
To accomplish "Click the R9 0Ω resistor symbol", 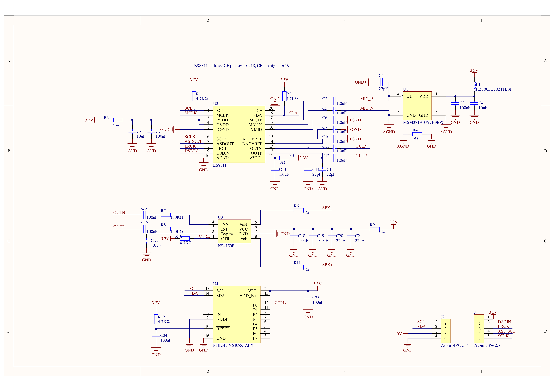I will [x=374, y=229].
